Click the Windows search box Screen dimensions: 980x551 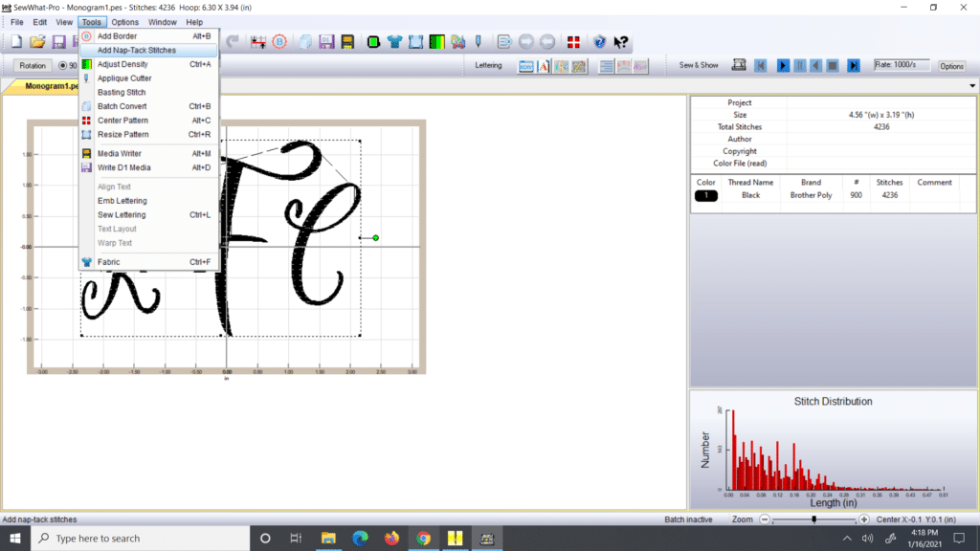tap(140, 538)
